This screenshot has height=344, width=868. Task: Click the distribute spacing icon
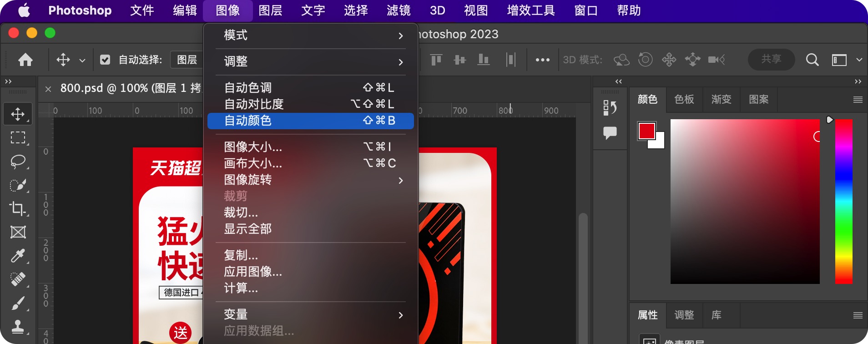click(x=511, y=60)
